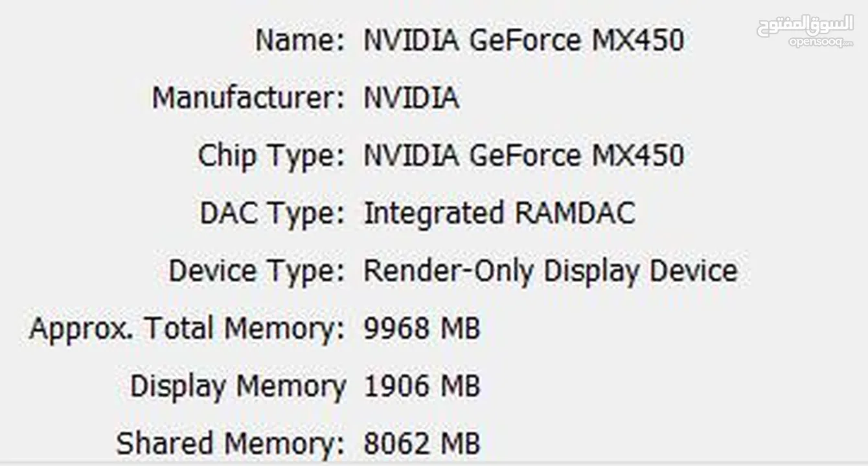
Task: Select the Device Type label
Action: tap(257, 271)
